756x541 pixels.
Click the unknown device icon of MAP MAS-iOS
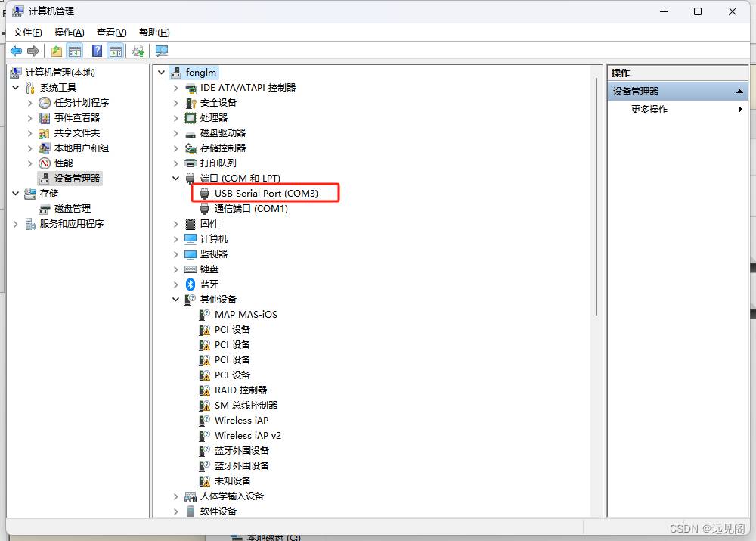[x=204, y=315]
